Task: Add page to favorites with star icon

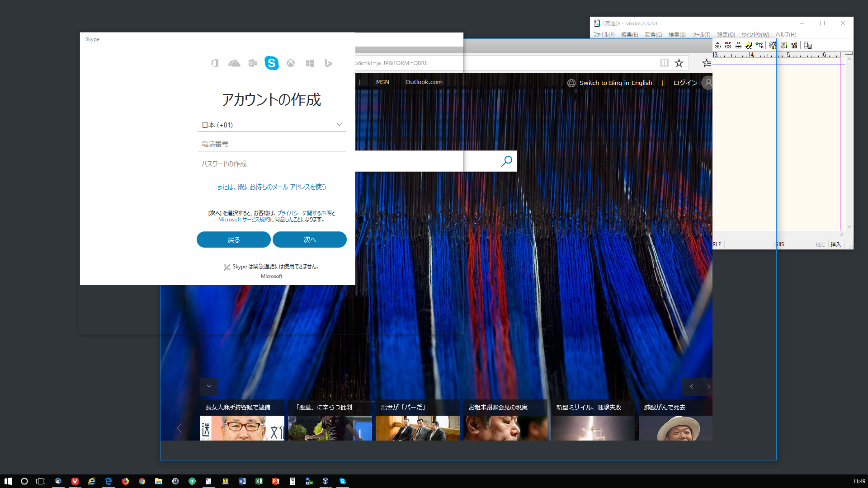Action: pyautogui.click(x=679, y=63)
